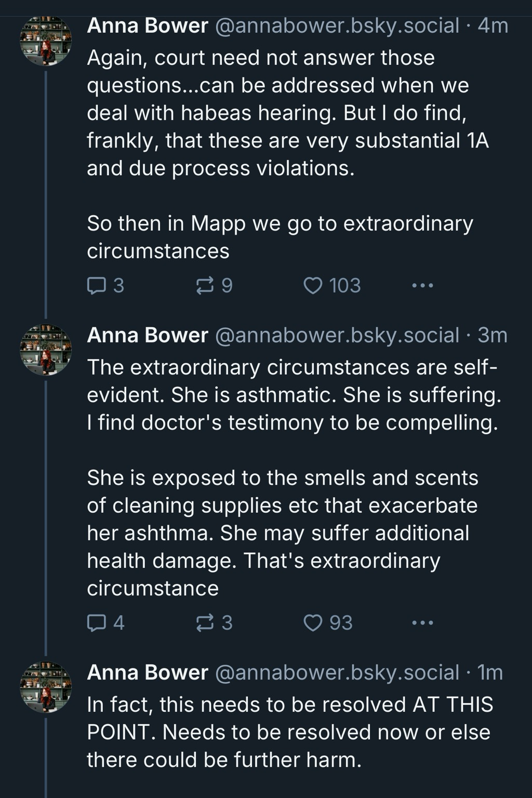Open the 1m timestamp of third post

490,672
